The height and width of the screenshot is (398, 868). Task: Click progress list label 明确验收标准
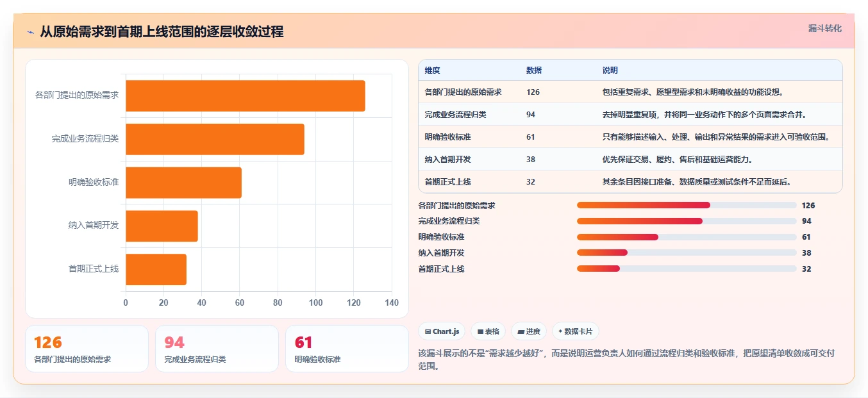pyautogui.click(x=441, y=237)
